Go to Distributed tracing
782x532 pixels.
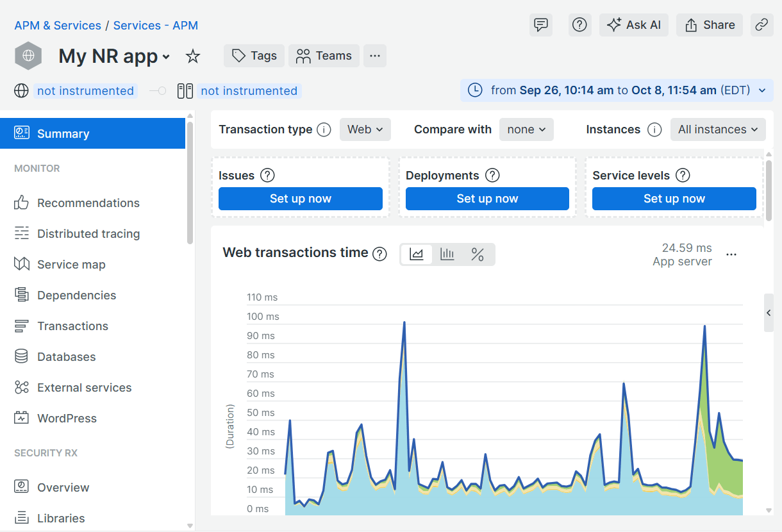[x=88, y=234]
